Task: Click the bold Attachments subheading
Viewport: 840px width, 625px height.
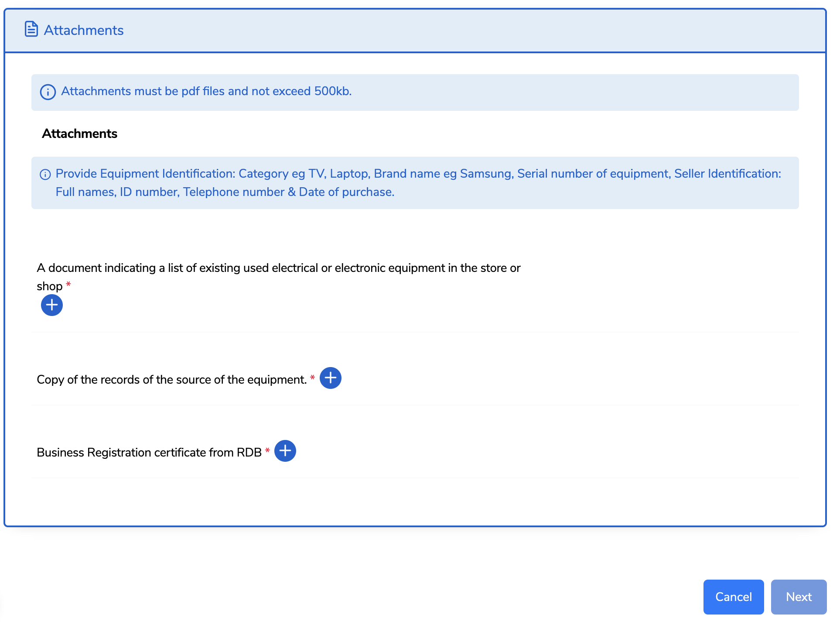Action: click(79, 134)
